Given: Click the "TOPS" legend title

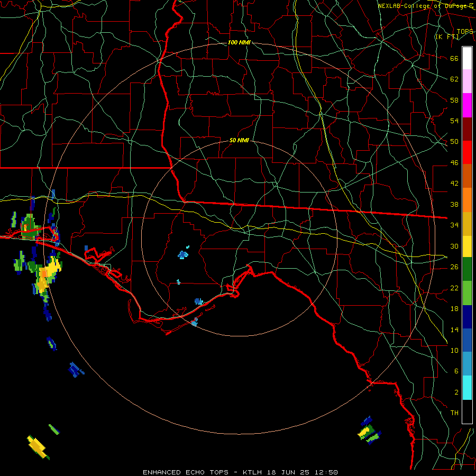Looking at the screenshot, I should coord(465,31).
